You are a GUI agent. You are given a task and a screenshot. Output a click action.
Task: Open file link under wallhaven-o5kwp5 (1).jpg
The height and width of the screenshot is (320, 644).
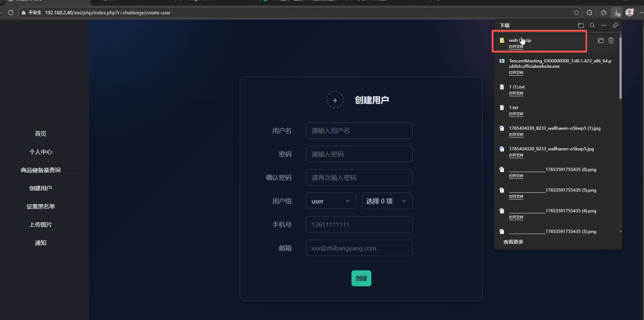[516, 134]
